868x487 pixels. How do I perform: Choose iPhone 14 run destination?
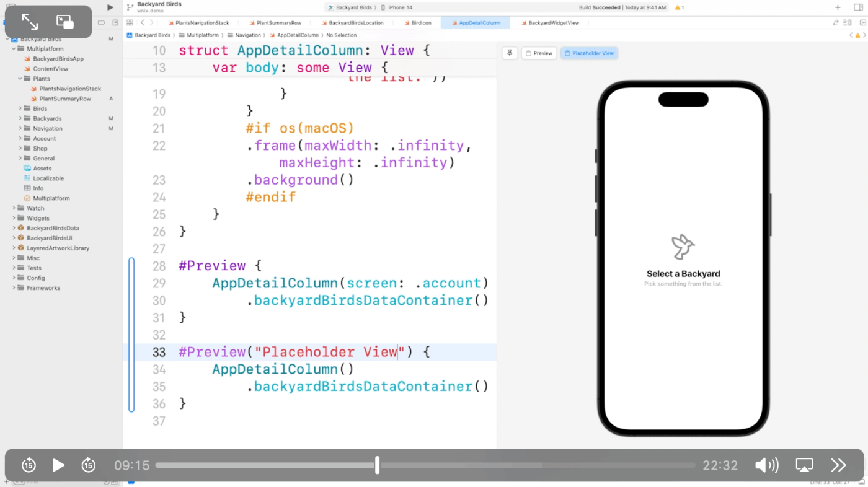pos(396,7)
